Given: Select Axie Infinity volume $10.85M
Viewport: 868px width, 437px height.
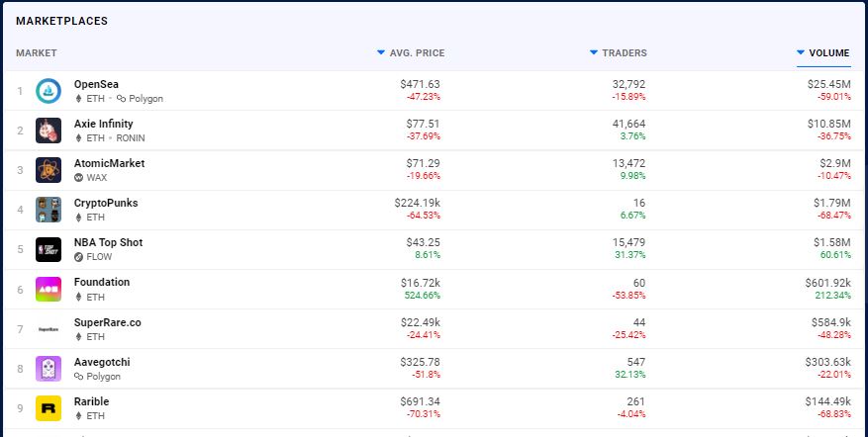Looking at the screenshot, I should pos(828,124).
